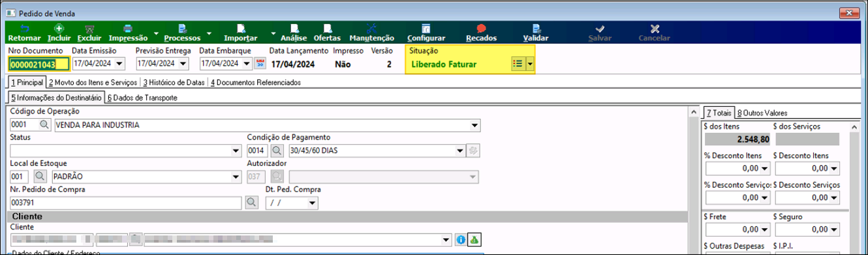The width and height of the screenshot is (868, 255).
Task: Open the Dt. Ped. Compra date dropdown
Action: [x=313, y=203]
